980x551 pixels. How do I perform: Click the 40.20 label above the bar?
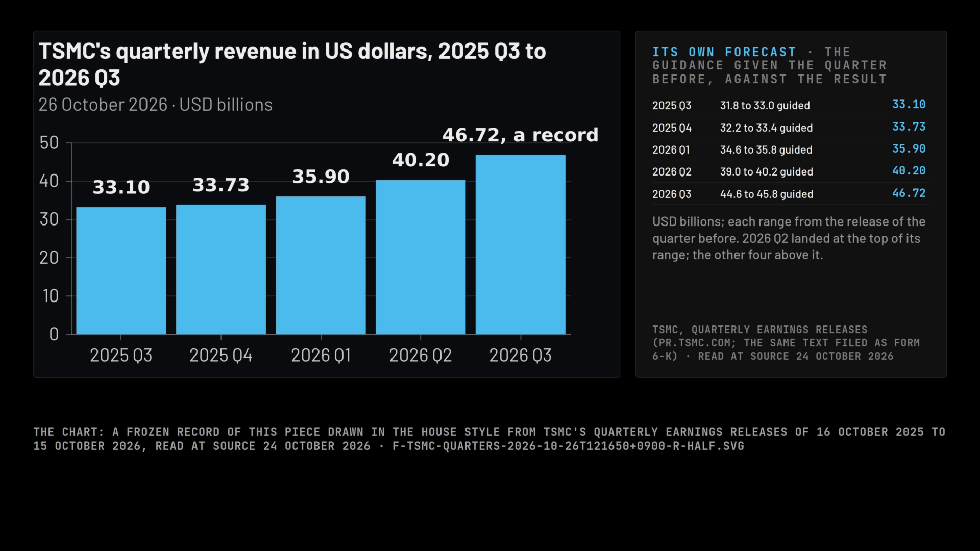point(421,160)
